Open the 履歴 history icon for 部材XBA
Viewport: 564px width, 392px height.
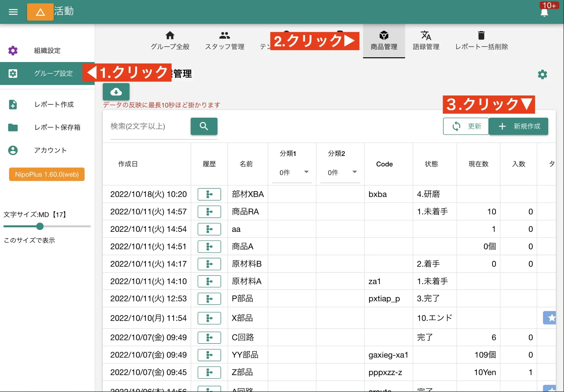point(209,194)
